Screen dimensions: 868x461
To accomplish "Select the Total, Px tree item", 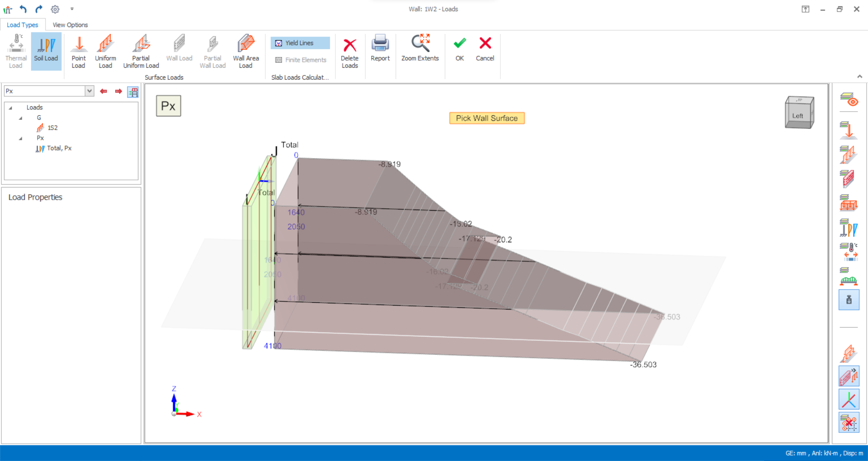I will (59, 148).
